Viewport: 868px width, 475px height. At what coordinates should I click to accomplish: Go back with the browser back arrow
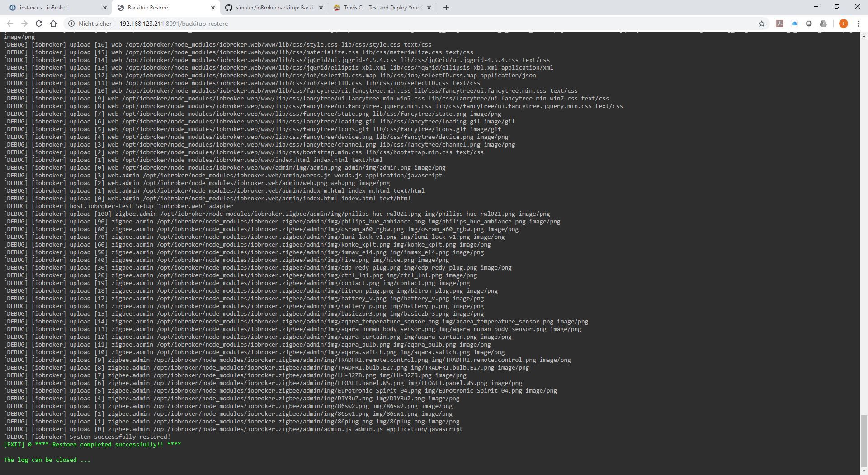[x=10, y=24]
